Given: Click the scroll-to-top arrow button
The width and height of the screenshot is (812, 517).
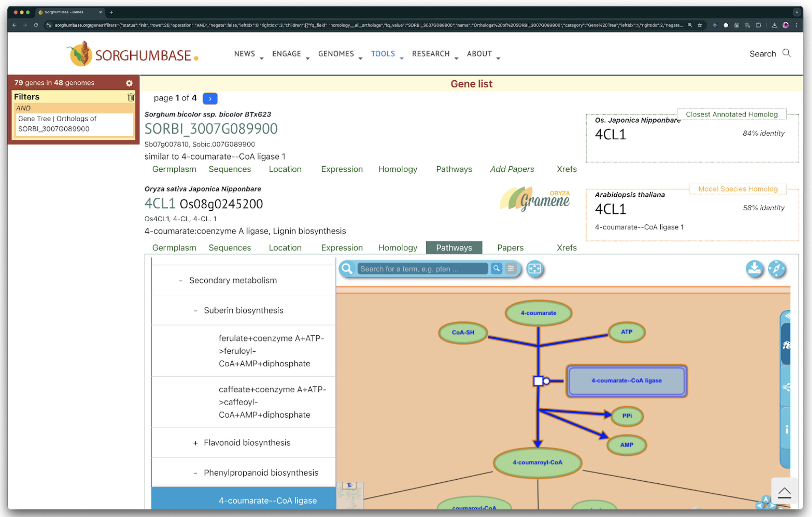Looking at the screenshot, I should tap(784, 492).
